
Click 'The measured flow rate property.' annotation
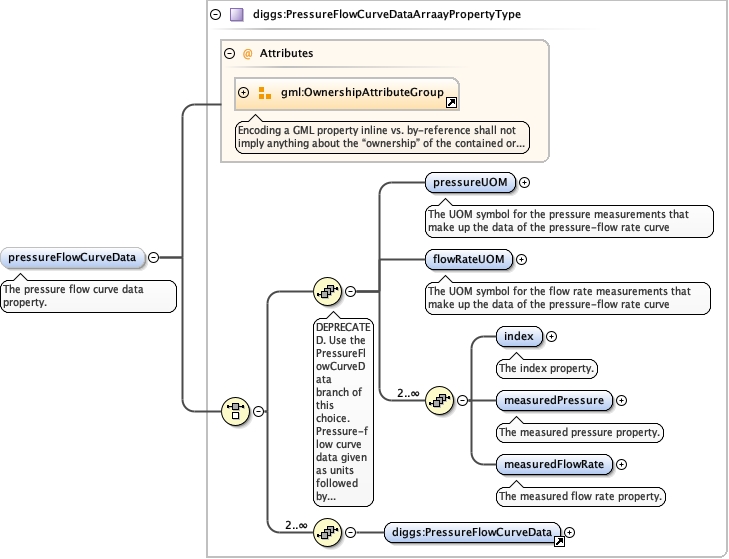pyautogui.click(x=581, y=496)
